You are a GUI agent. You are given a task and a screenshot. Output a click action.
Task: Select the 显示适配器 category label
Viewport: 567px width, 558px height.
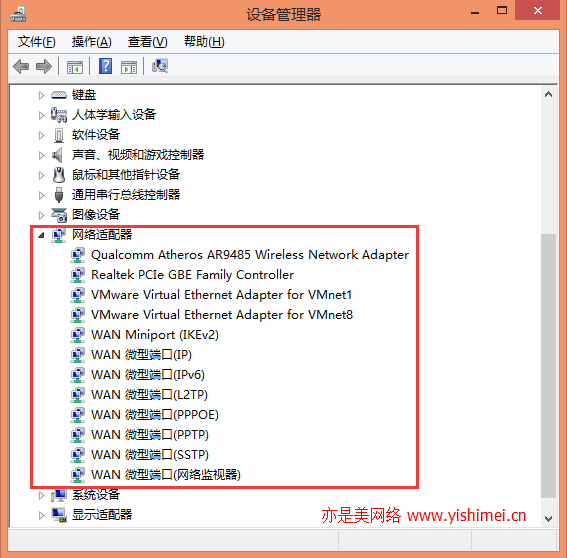[x=102, y=515]
